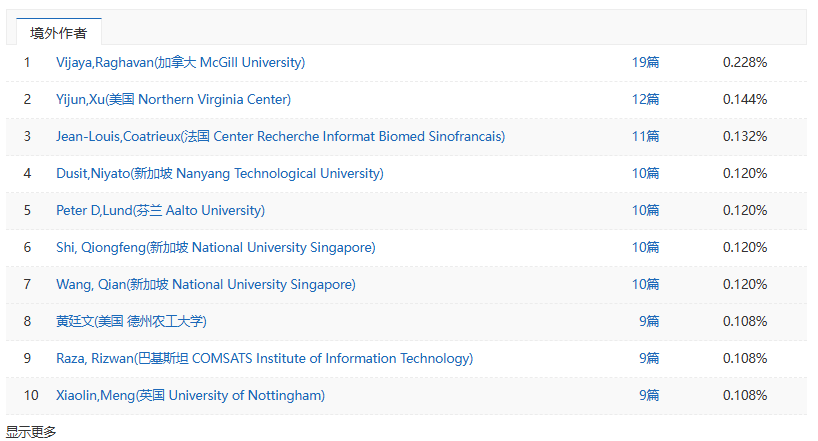818x441 pixels.
Task: Select Jean-Louis,Coatrieux author entry
Action: [x=281, y=137]
